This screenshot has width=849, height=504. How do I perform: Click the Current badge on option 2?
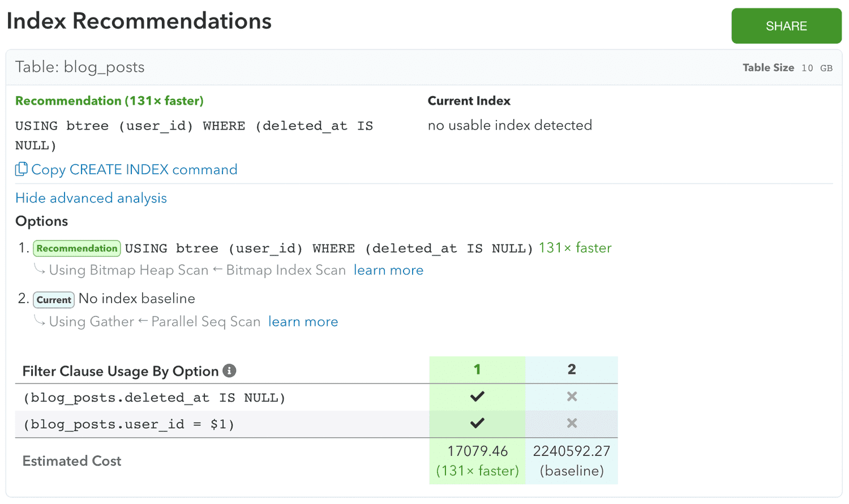[53, 300]
